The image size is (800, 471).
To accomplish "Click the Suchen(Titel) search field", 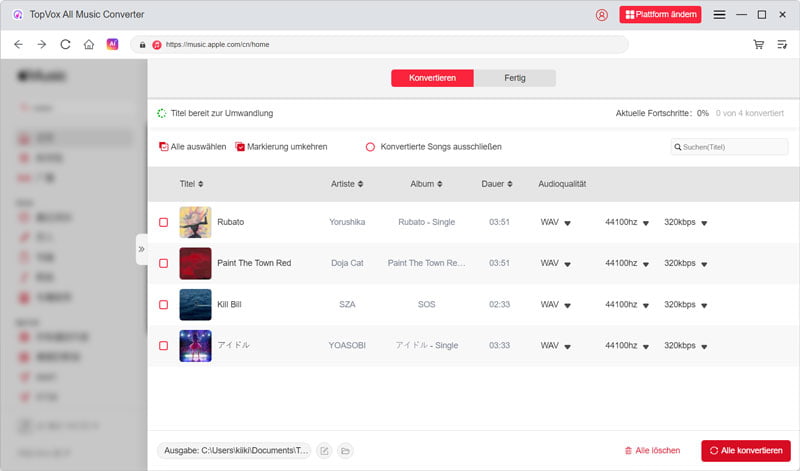I will click(x=730, y=147).
